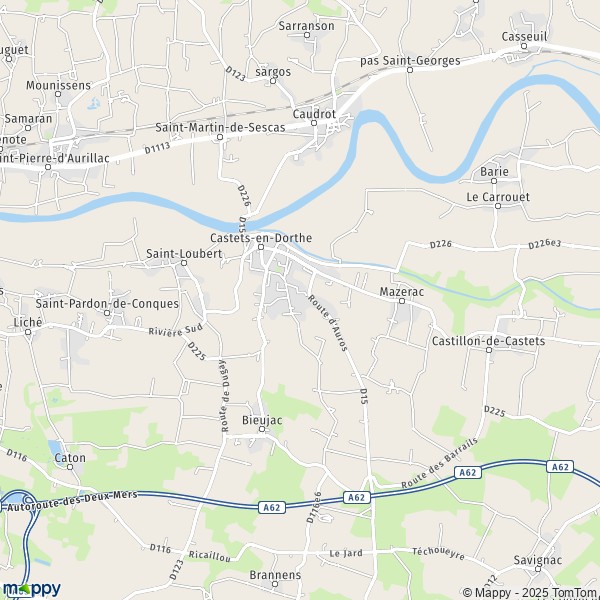600x600 pixels.
Task: Select the Castillon-de-Castets marker
Action: coord(489,350)
